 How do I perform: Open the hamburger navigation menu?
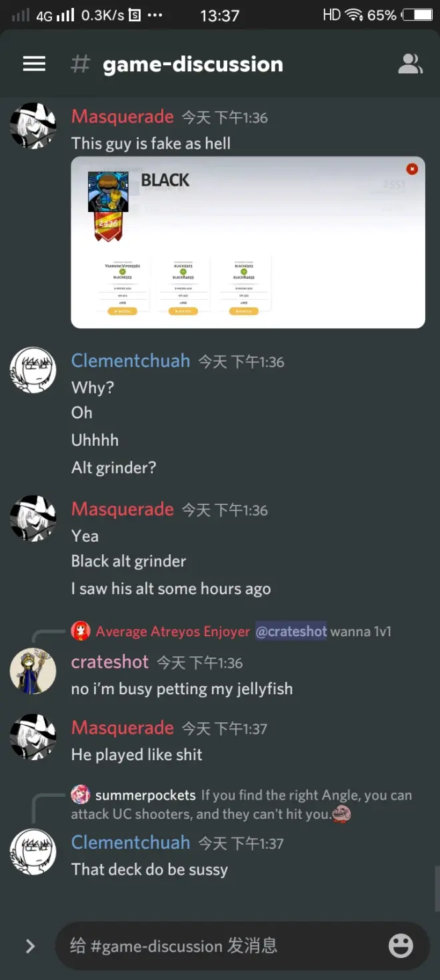[34, 64]
